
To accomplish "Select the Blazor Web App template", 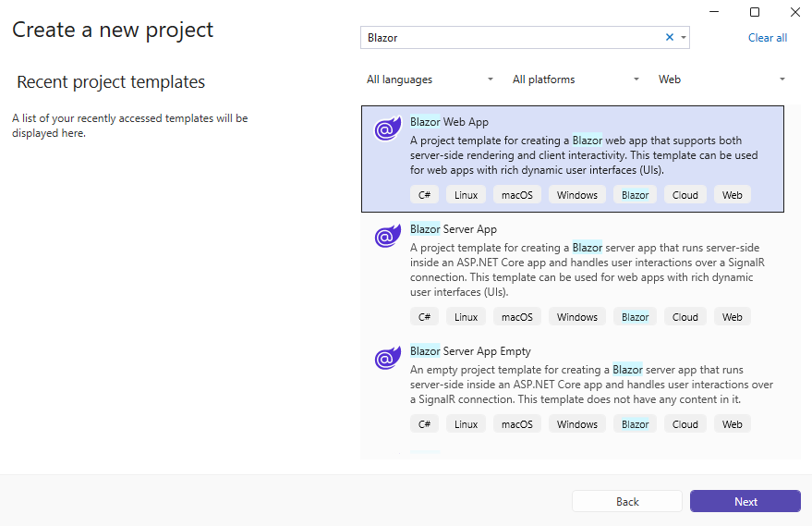I will [x=572, y=159].
